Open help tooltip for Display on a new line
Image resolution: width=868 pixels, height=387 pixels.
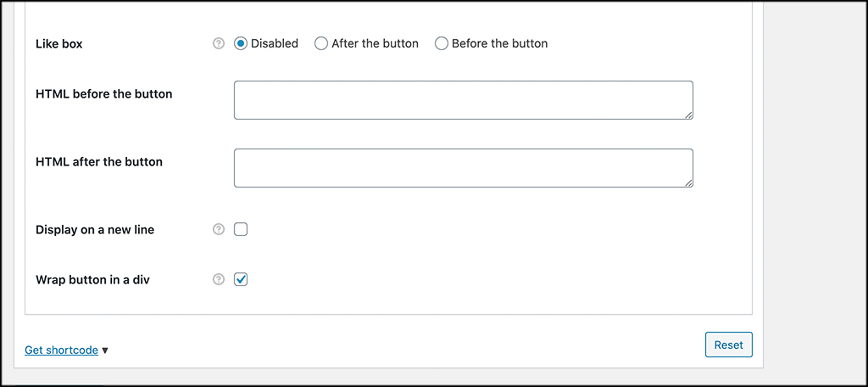219,229
